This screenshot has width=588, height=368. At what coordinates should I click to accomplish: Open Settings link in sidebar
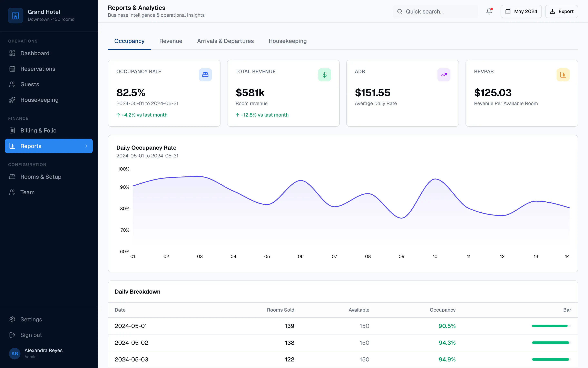click(49, 319)
